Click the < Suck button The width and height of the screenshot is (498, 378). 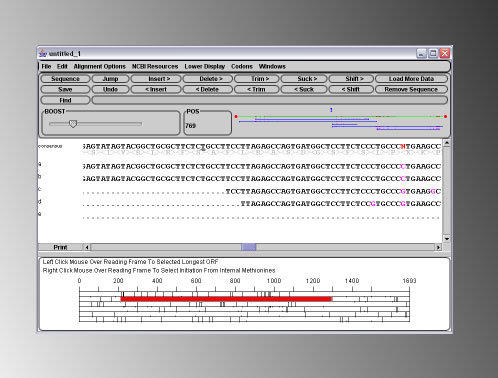[x=304, y=89]
